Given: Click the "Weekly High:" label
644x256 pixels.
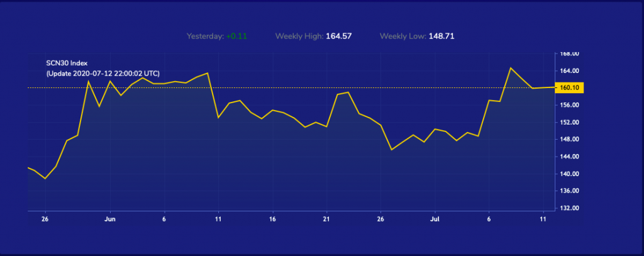Looking at the screenshot, I should [299, 36].
